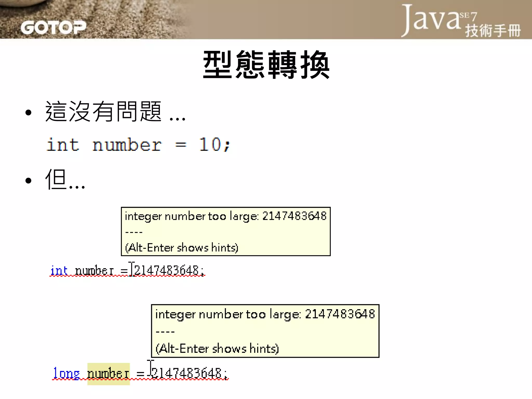Click the number 10 in code sample
The height and width of the screenshot is (399, 532).
[x=210, y=145]
